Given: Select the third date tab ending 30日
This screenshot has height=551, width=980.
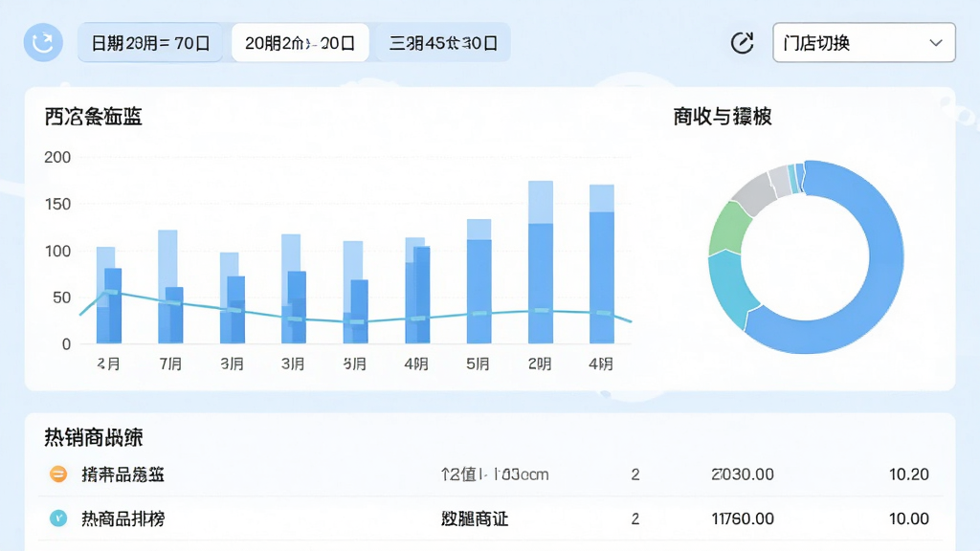Looking at the screenshot, I should (443, 42).
